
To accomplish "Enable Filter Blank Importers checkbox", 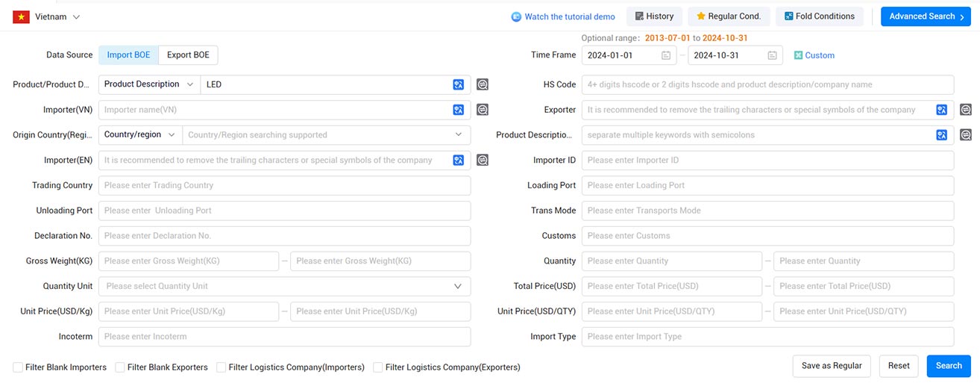I will coord(17,367).
